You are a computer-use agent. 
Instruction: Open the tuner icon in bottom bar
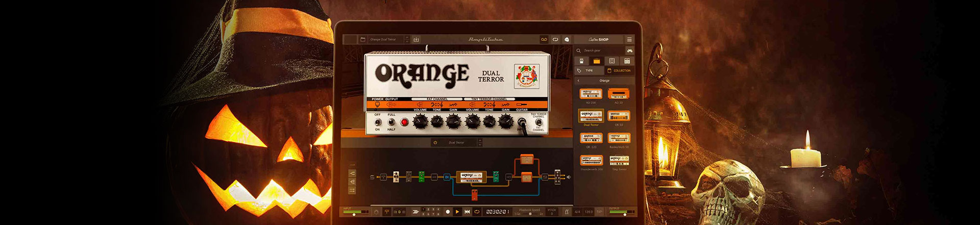coord(386,212)
